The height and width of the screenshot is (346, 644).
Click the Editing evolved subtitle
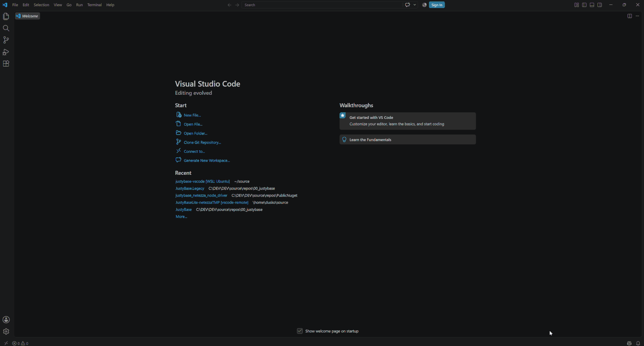click(194, 93)
